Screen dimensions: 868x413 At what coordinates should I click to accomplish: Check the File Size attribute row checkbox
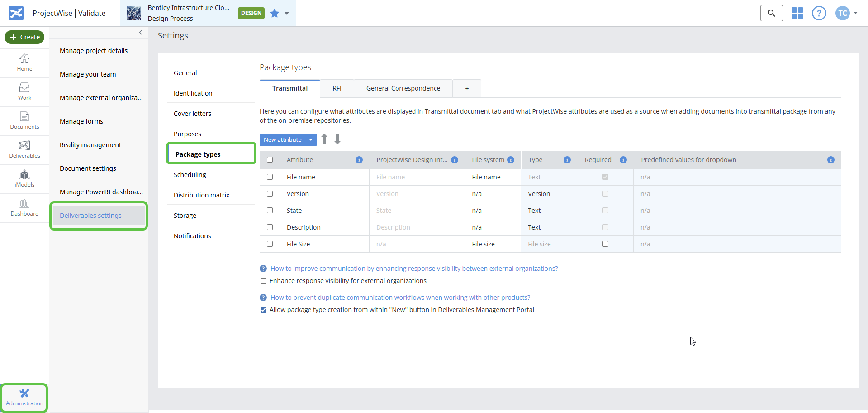270,244
